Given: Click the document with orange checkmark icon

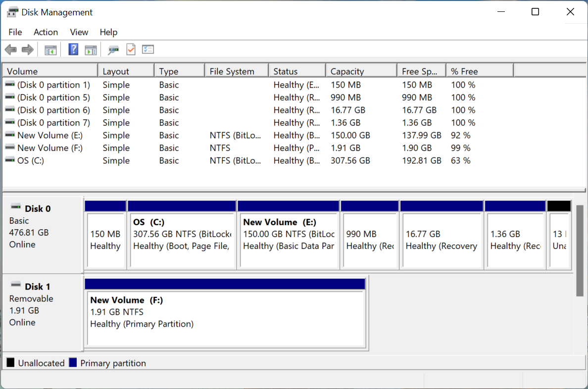Looking at the screenshot, I should pos(131,49).
